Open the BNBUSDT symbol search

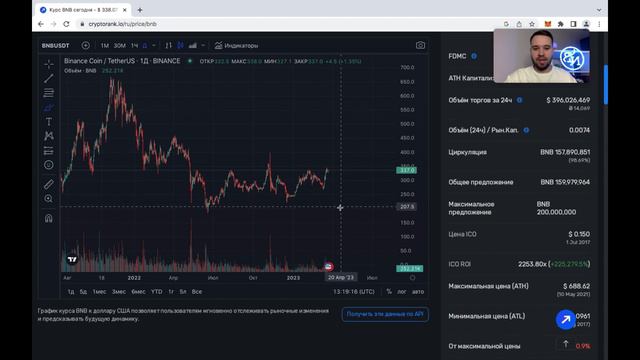tap(56, 45)
